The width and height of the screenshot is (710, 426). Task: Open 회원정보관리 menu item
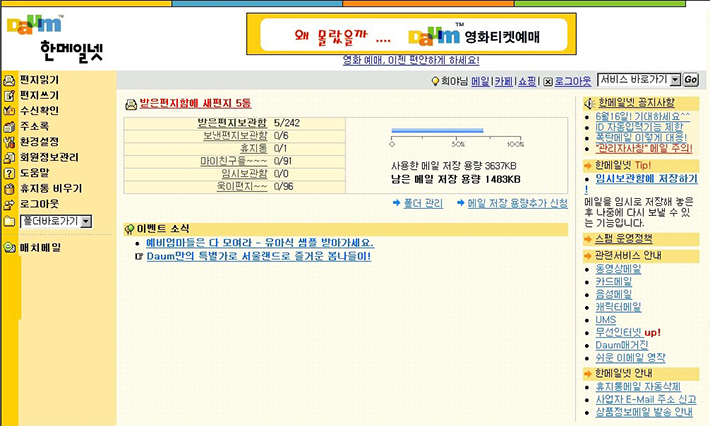(x=49, y=157)
